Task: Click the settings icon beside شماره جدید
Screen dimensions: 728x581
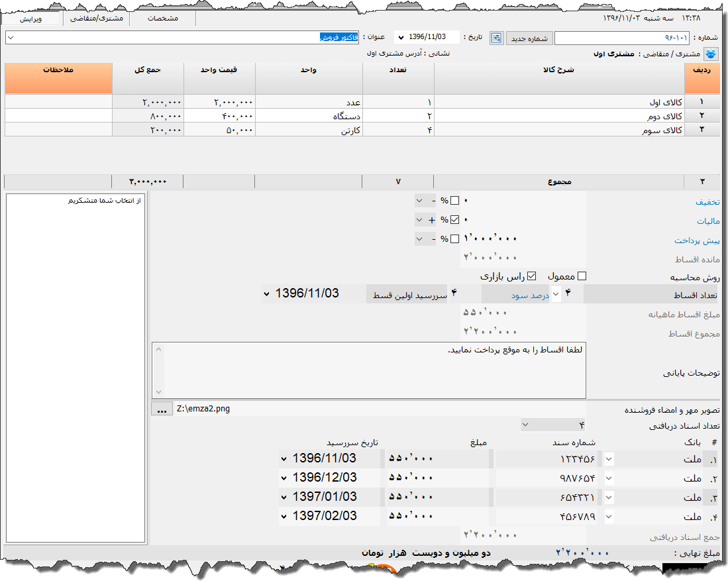Action: (x=497, y=38)
